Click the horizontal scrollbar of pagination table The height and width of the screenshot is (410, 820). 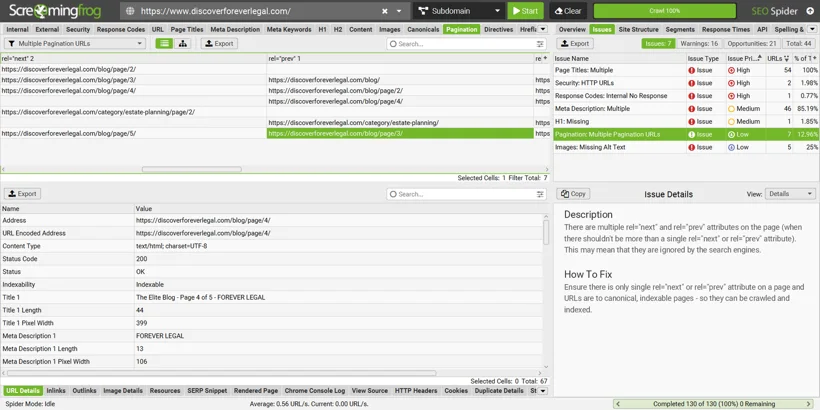(191, 169)
